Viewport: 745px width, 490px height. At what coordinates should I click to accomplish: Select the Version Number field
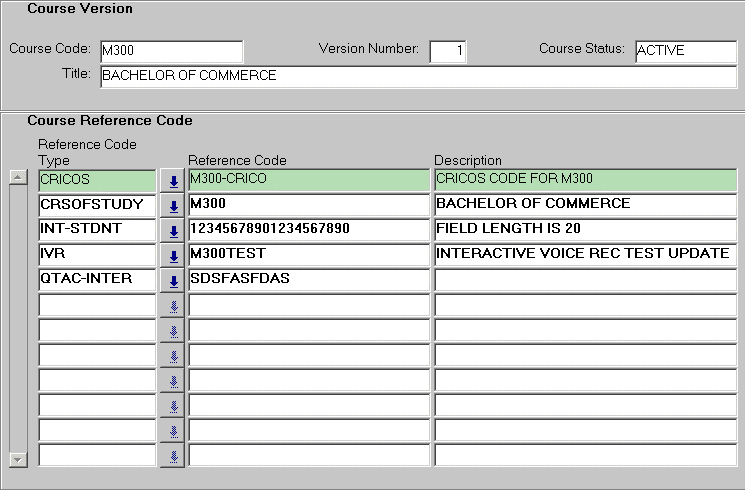pos(447,51)
